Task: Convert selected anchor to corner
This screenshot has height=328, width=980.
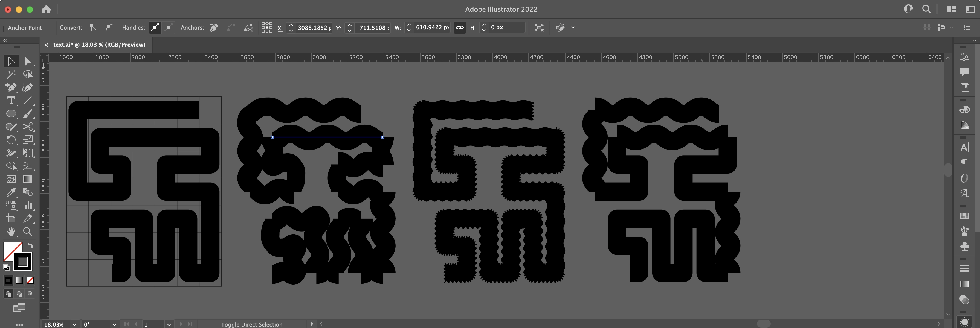Action: [93, 27]
